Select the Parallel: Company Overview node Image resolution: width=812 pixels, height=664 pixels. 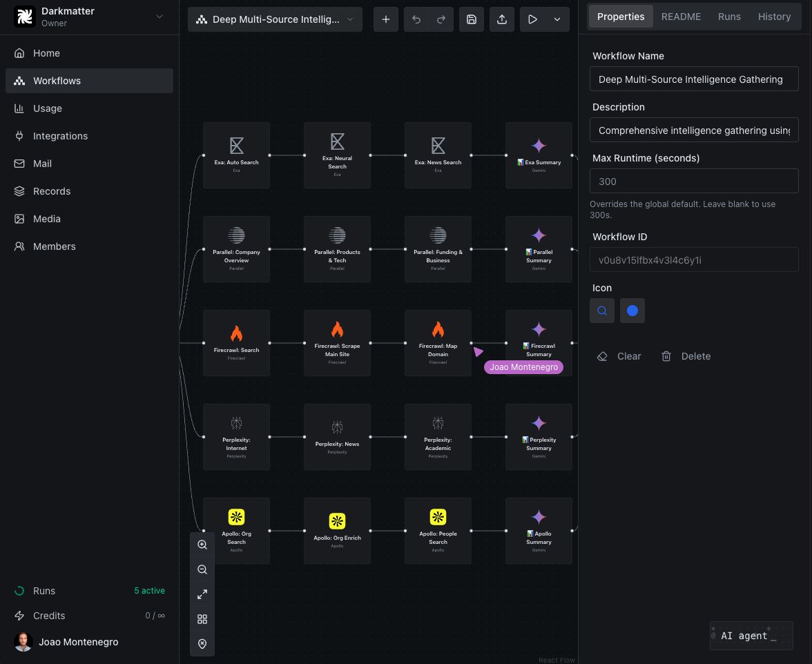(237, 249)
